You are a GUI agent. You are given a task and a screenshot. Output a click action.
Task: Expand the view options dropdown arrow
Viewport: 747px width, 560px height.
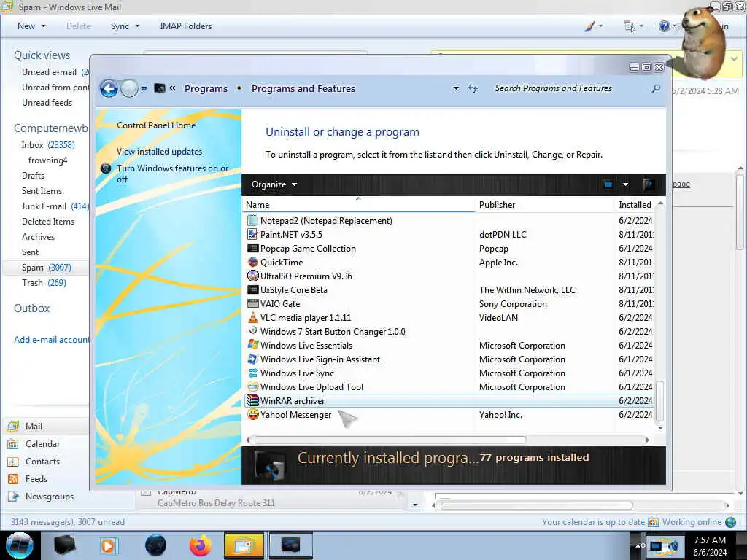(625, 184)
